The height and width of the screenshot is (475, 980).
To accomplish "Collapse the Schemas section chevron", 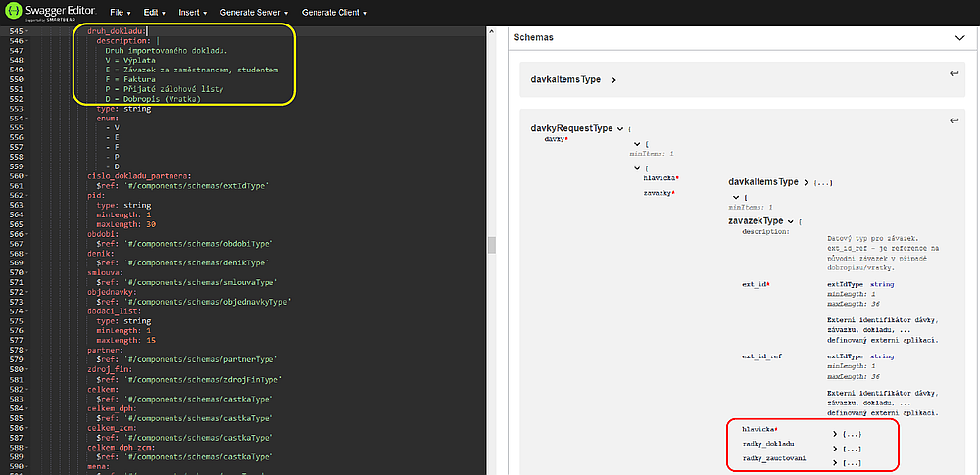I will click(960, 37).
